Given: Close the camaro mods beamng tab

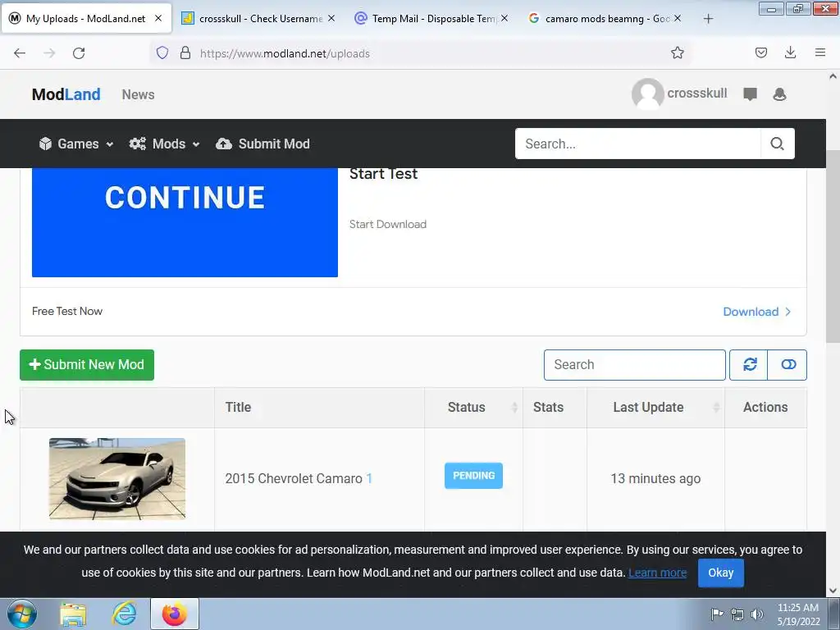Looking at the screenshot, I should click(677, 18).
